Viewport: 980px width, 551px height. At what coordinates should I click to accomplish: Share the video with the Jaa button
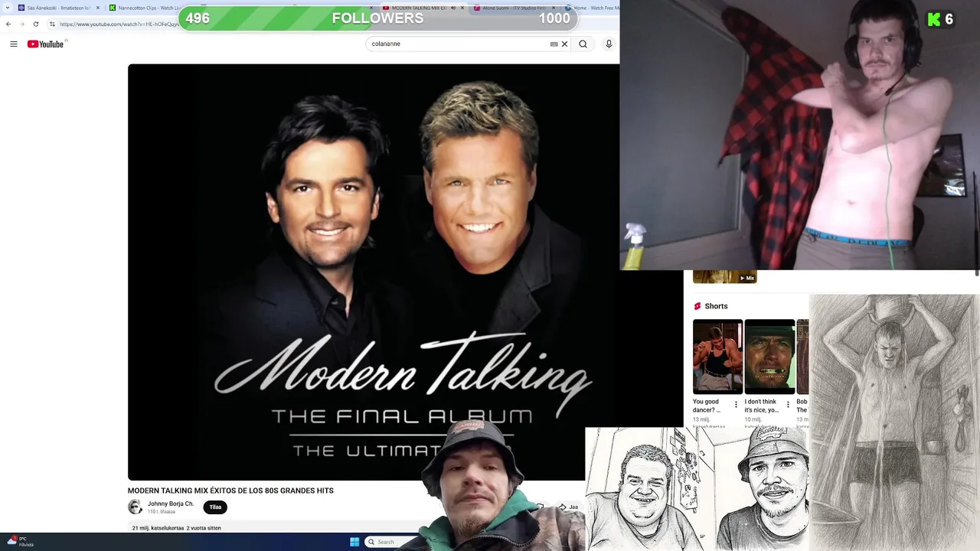pos(568,507)
